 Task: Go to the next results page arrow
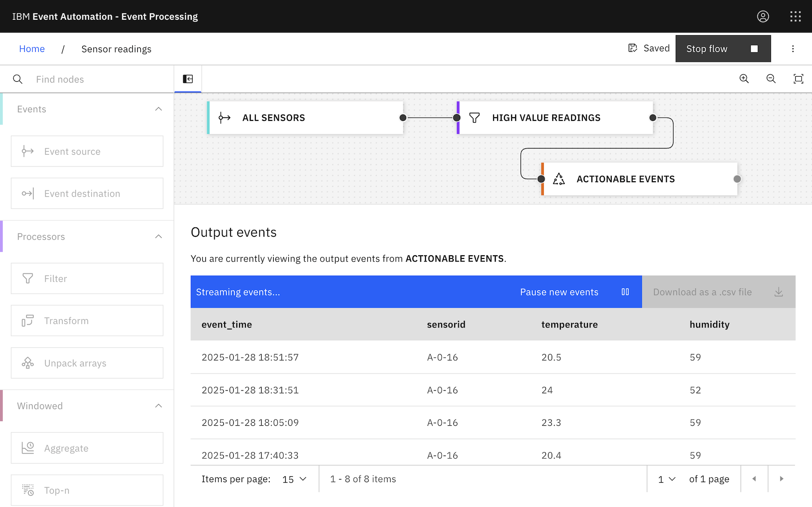781,479
